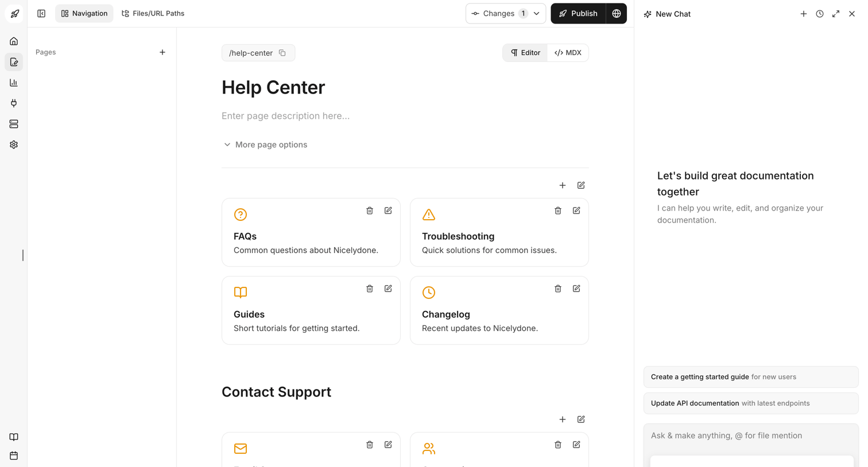The width and height of the screenshot is (868, 467).
Task: Choose Update API documentation suggestion
Action: [x=751, y=403]
